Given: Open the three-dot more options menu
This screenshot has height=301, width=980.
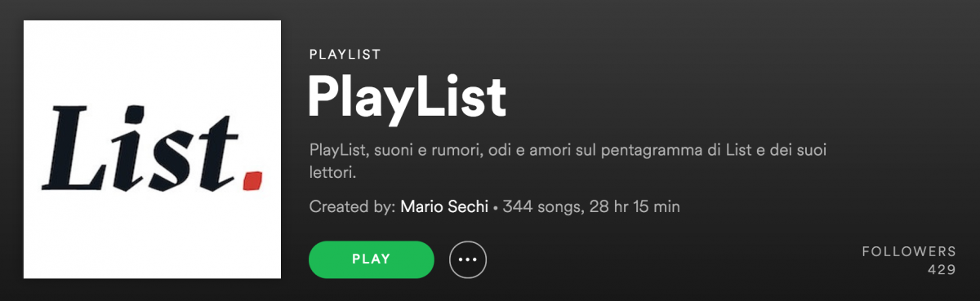Looking at the screenshot, I should (x=468, y=260).
